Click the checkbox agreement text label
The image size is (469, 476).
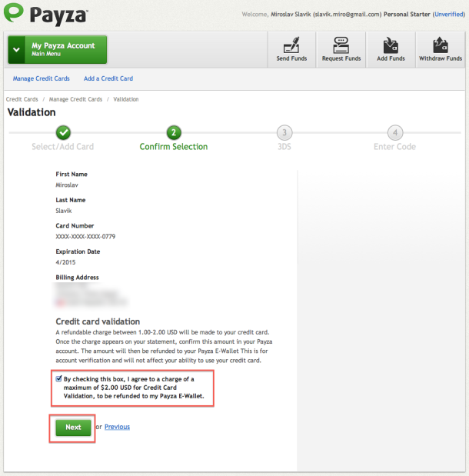[134, 388]
